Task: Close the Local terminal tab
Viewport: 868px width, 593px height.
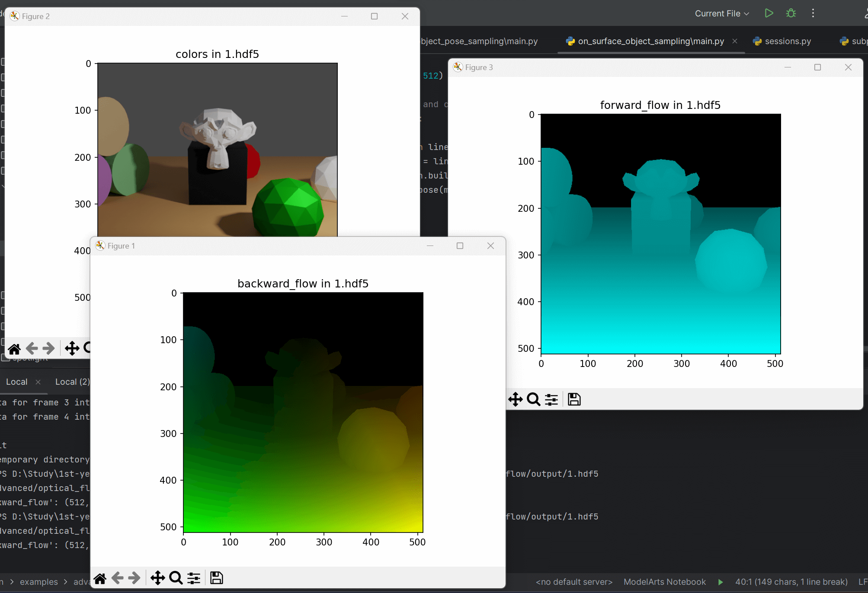Action: (38, 382)
